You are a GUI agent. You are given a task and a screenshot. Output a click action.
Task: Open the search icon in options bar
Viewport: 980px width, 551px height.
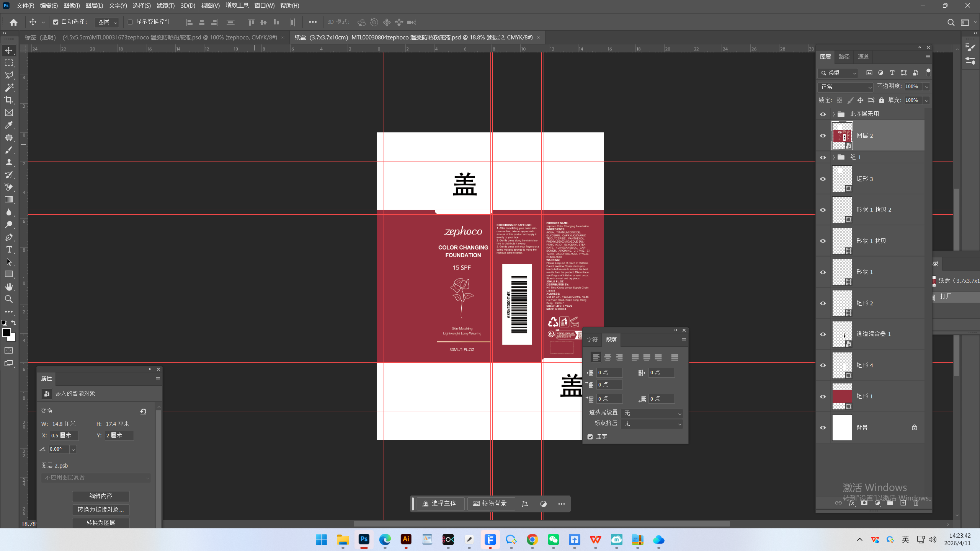[951, 22]
